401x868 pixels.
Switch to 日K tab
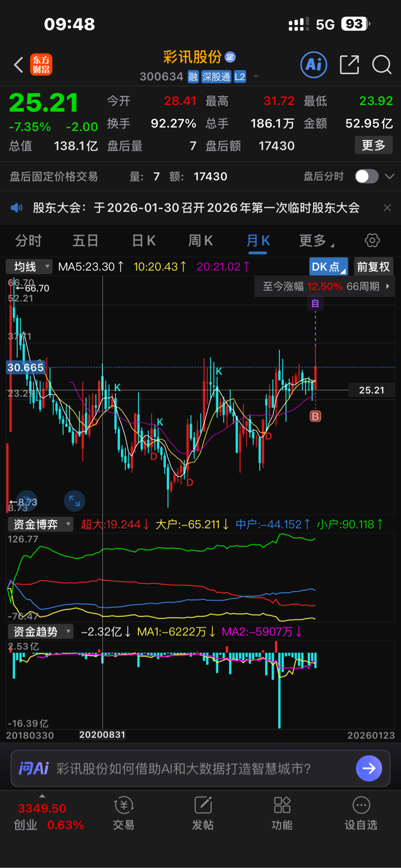click(x=144, y=241)
